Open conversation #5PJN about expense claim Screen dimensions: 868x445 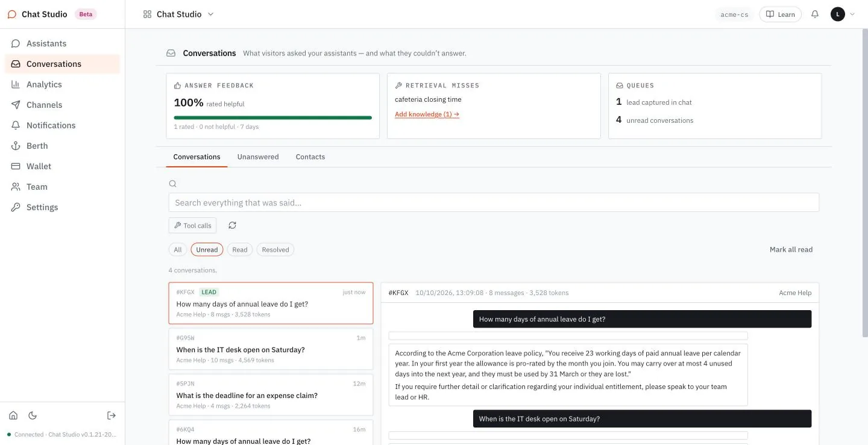point(271,394)
